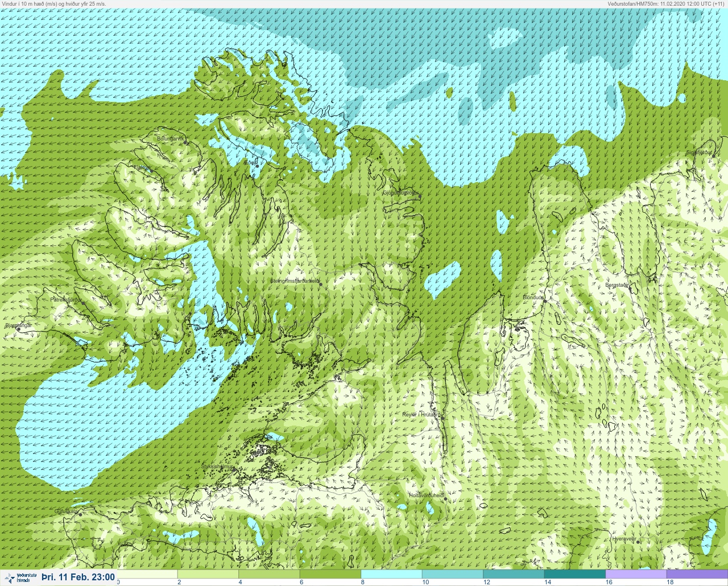
Task: Click the 'Veðurstofan/HM750m' model run text
Action: click(666, 3)
